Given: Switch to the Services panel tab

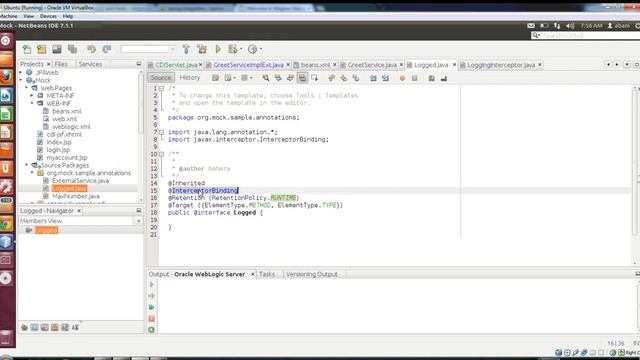Looking at the screenshot, I should point(90,64).
